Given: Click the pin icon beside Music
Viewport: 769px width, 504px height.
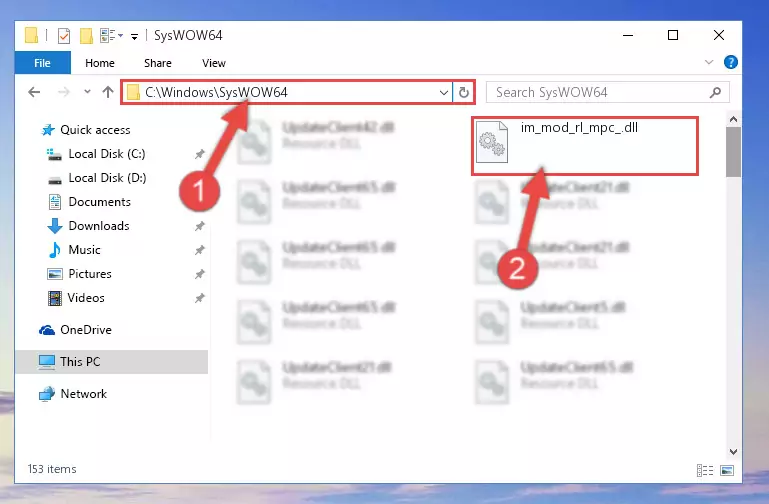Looking at the screenshot, I should point(200,250).
